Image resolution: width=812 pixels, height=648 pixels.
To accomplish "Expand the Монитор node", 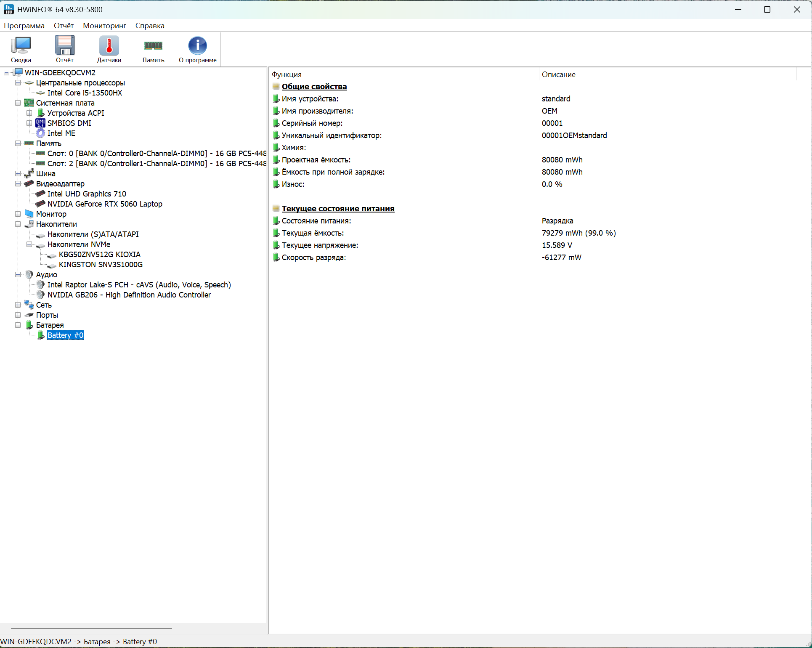I will pyautogui.click(x=18, y=214).
